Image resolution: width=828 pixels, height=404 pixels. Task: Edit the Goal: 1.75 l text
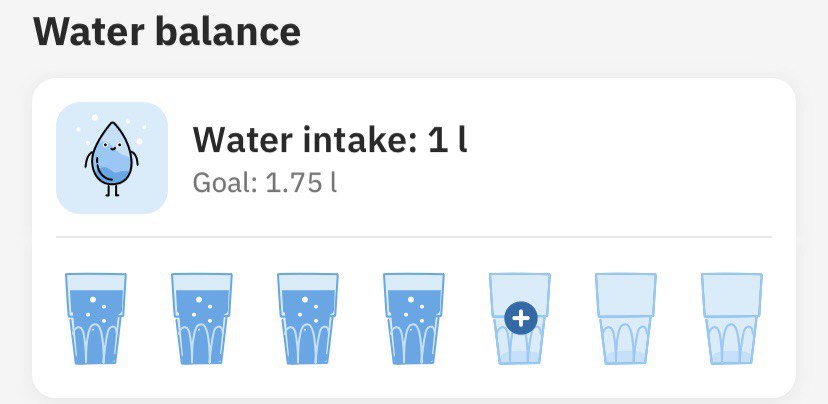tap(265, 183)
